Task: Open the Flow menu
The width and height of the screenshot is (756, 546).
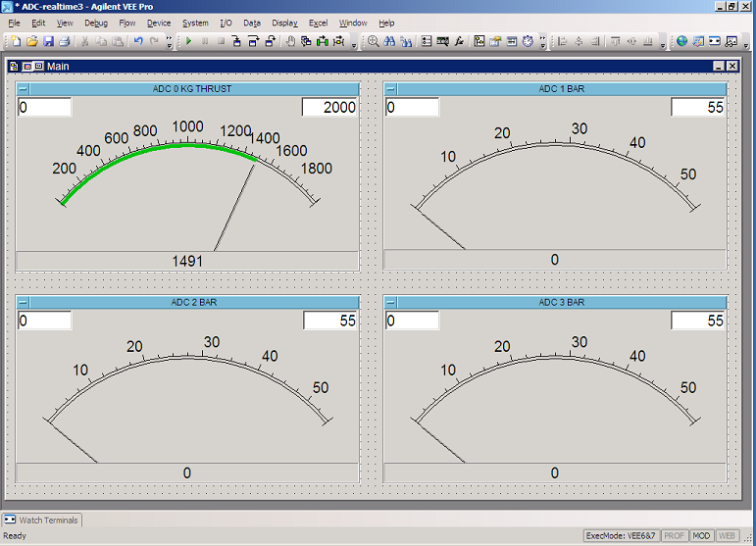Action: click(127, 23)
